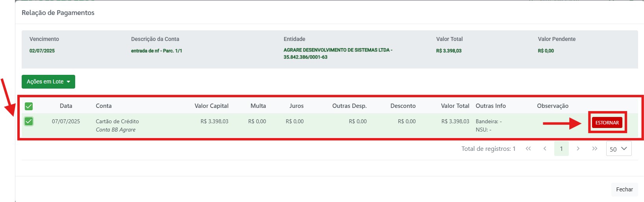Go to first page pagination icon
The width and height of the screenshot is (644, 202).
(x=528, y=148)
